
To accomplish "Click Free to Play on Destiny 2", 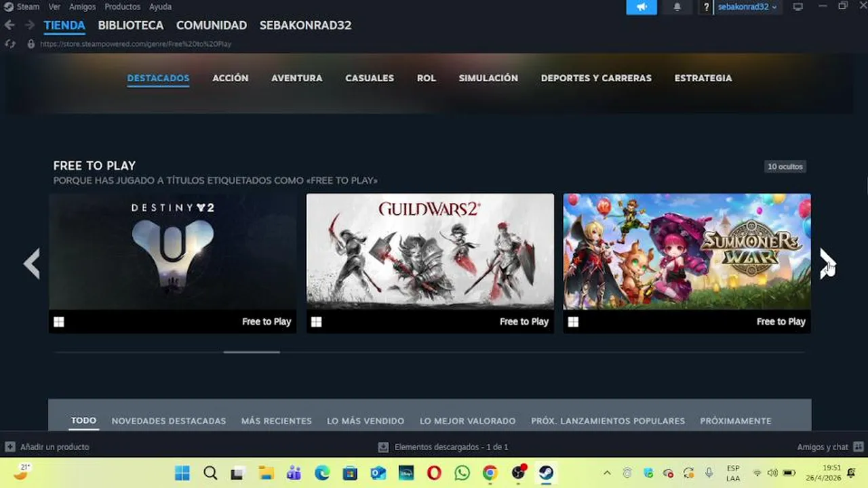I will tap(267, 322).
